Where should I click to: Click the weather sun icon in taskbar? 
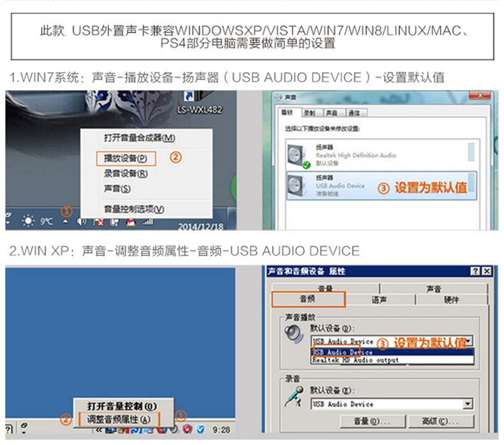(x=28, y=221)
